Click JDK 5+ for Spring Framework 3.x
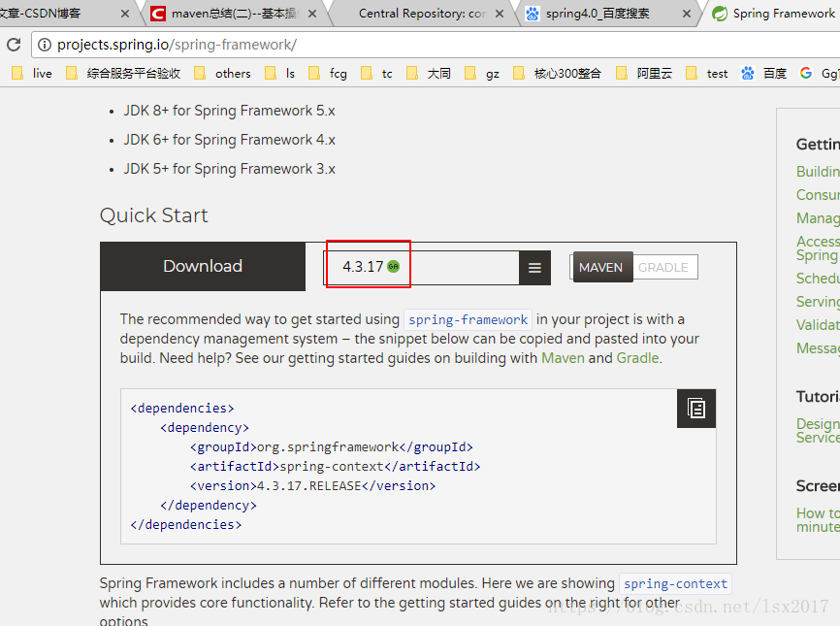The width and height of the screenshot is (840, 626). tap(229, 169)
